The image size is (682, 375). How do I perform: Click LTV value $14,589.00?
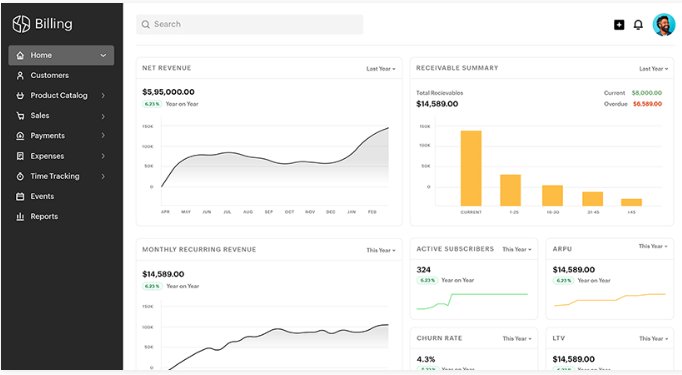(574, 359)
